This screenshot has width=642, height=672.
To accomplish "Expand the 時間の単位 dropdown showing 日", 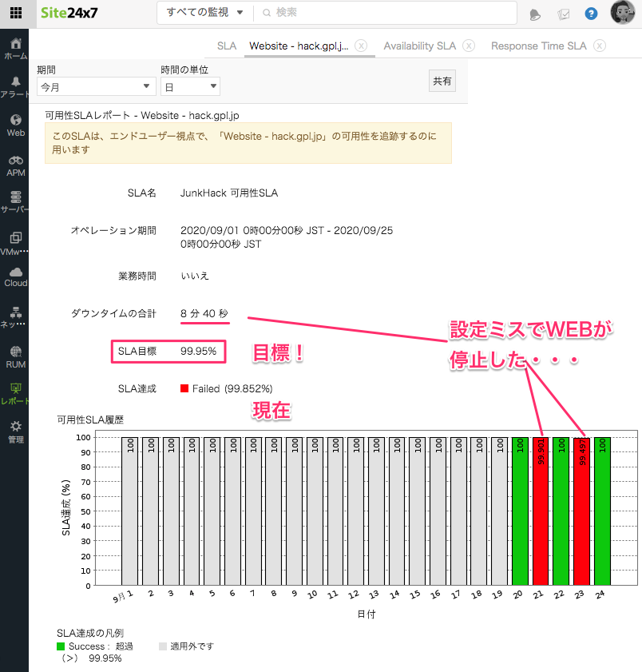I will pos(190,86).
